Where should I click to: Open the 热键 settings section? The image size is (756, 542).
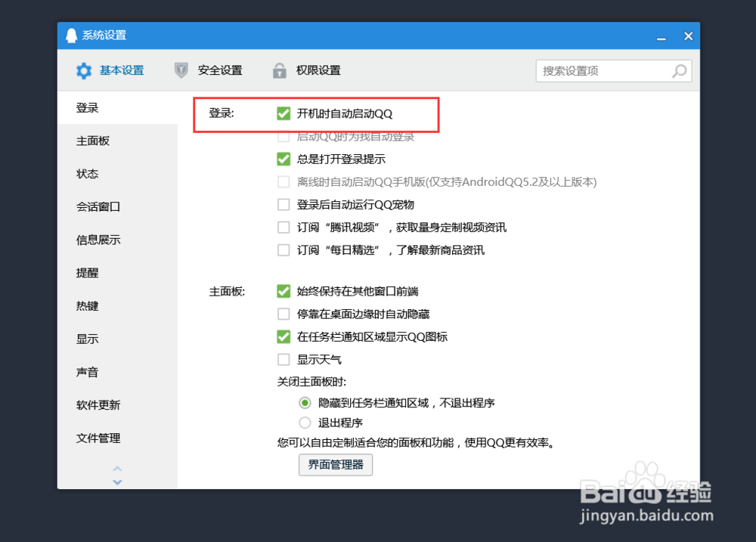[x=87, y=305]
